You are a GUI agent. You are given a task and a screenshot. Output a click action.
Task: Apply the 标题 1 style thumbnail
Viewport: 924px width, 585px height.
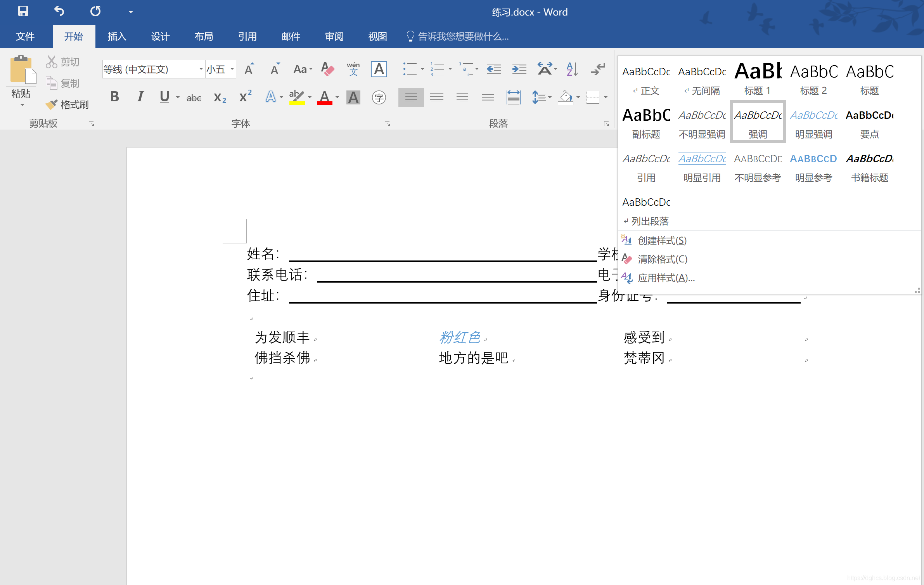[x=758, y=79]
